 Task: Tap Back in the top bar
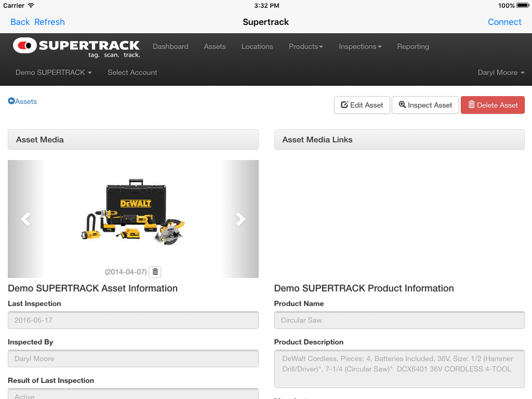[x=20, y=22]
